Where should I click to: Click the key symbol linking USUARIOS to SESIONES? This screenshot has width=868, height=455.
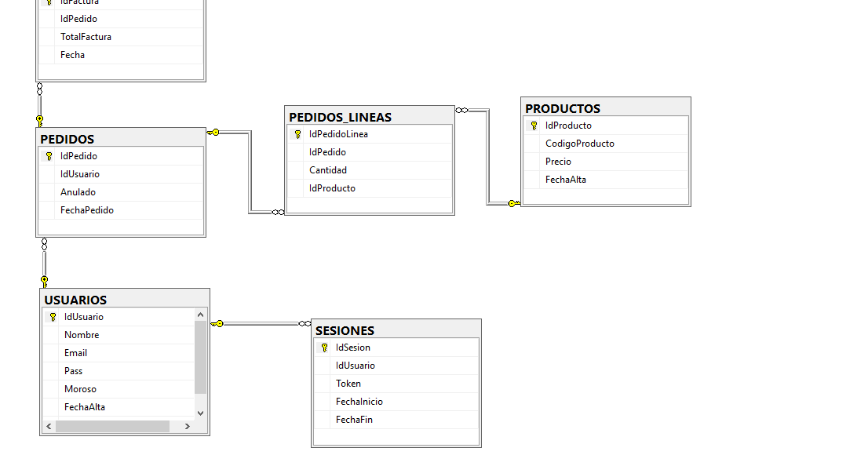click(221, 322)
